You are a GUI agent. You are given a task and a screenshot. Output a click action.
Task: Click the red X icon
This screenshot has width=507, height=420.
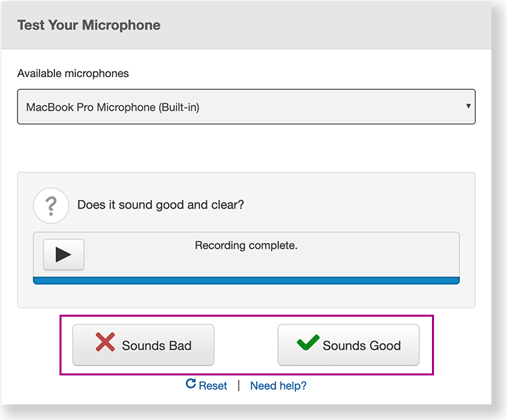(x=105, y=343)
